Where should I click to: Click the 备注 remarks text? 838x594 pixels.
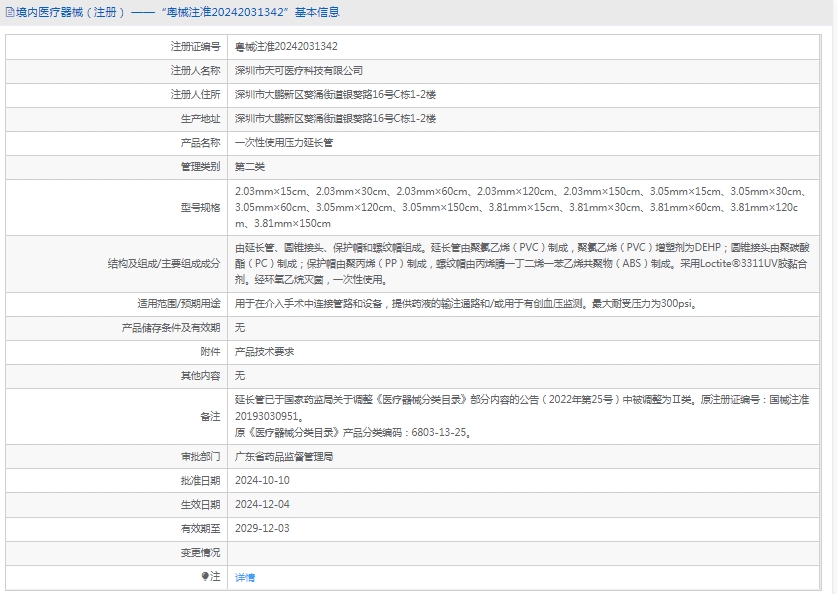(520, 416)
